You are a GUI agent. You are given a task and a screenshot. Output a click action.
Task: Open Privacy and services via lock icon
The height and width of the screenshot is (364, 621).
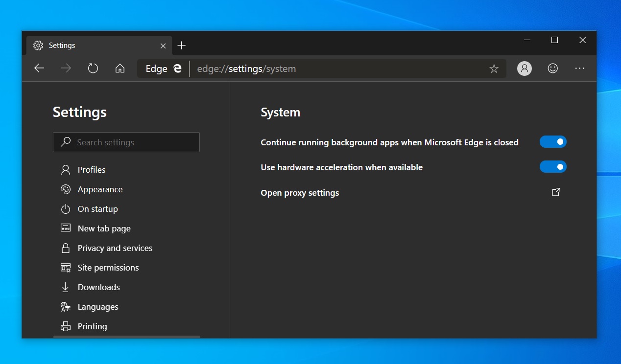tap(65, 248)
